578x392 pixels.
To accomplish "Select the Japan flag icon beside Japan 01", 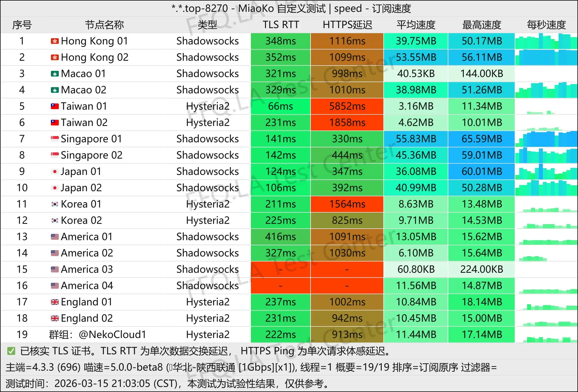I will [x=55, y=171].
